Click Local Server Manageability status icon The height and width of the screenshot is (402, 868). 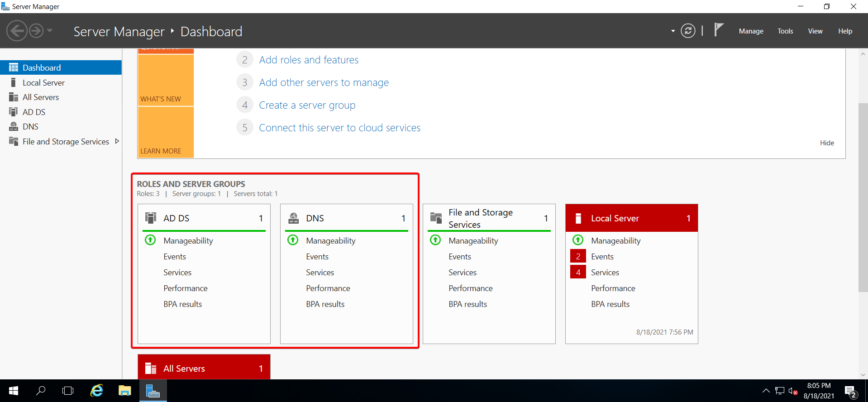[x=578, y=240]
